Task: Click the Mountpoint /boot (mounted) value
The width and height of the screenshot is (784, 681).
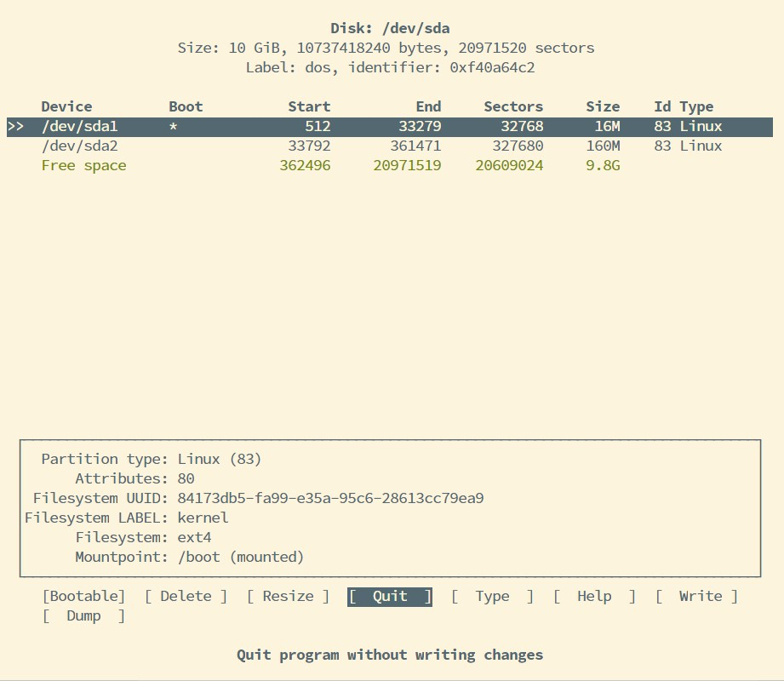Action: point(241,558)
